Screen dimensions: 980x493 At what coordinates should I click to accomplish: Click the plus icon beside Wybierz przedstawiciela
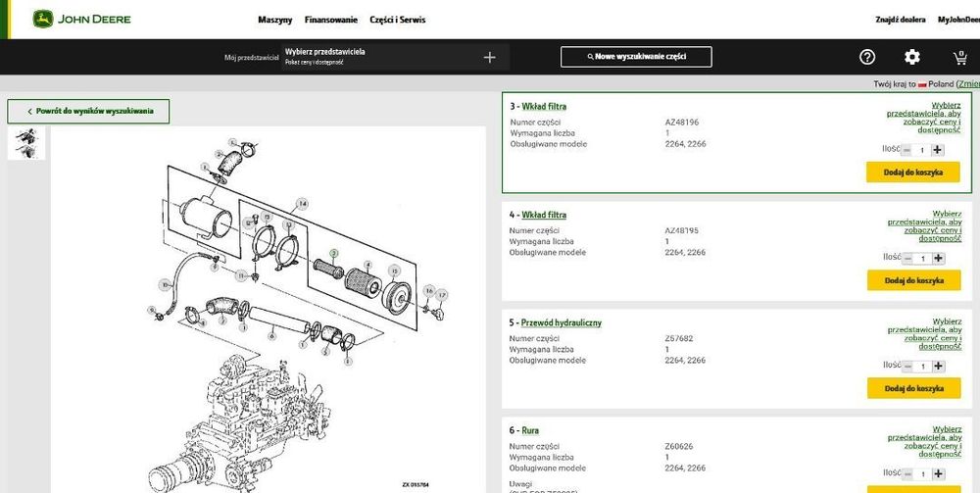coord(489,58)
